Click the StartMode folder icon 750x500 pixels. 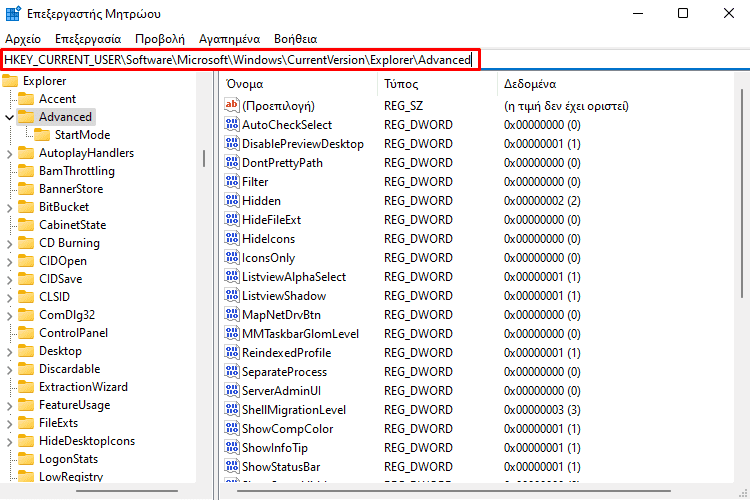pyautogui.click(x=42, y=135)
